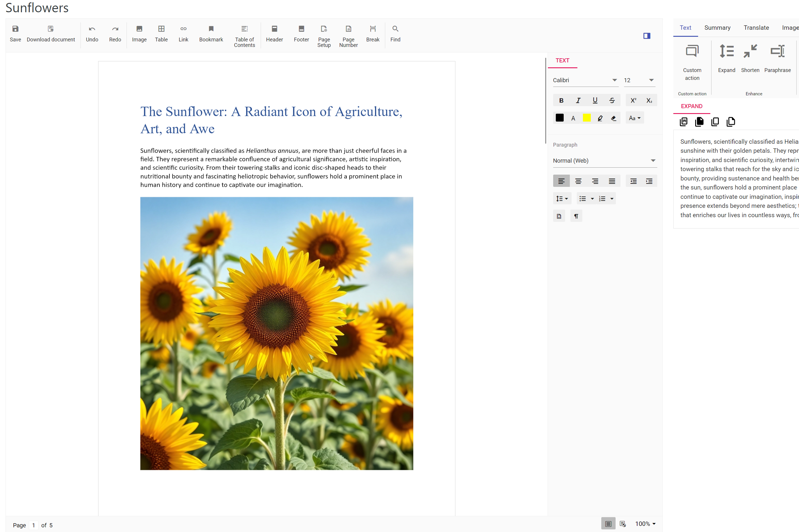The height and width of the screenshot is (532, 799).
Task: Run a Custom action
Action: click(692, 62)
